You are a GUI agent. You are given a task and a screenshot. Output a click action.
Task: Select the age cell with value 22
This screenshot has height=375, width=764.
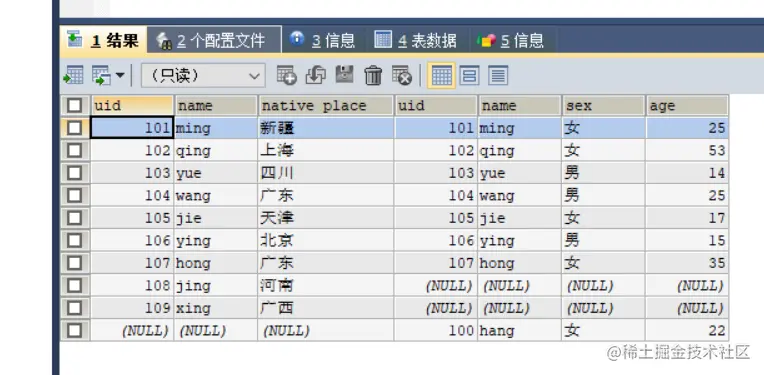687,331
